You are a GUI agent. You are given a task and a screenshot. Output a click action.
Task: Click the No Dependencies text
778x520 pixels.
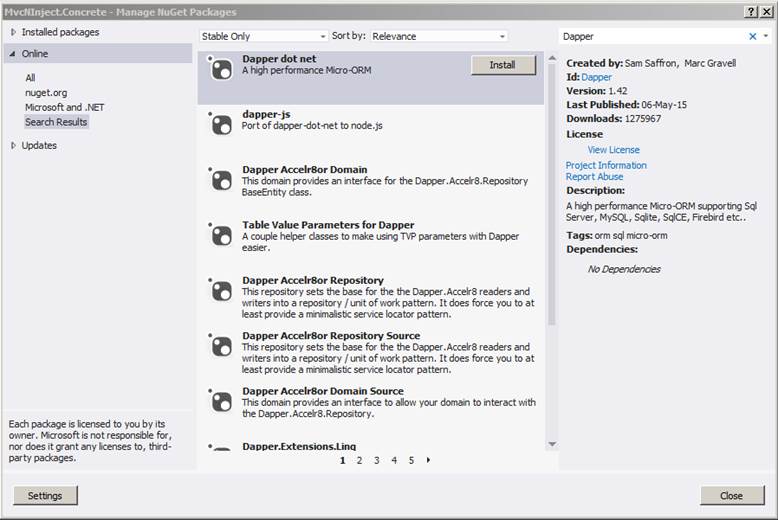[x=624, y=269]
